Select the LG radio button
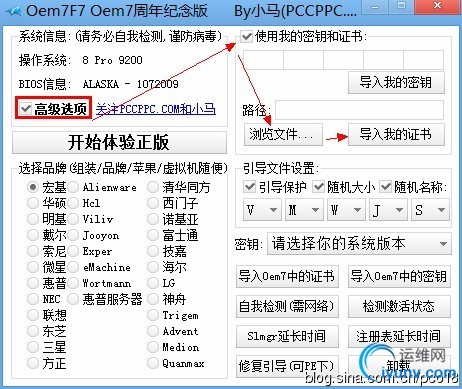Screen dimensions: 462x389 (x=153, y=283)
